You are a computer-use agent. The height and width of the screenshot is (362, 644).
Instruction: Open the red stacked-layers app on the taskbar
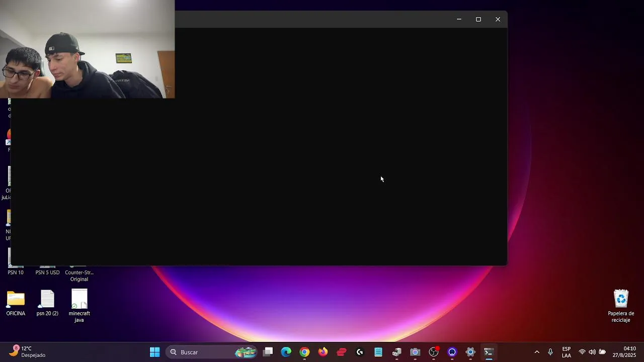coord(342,352)
